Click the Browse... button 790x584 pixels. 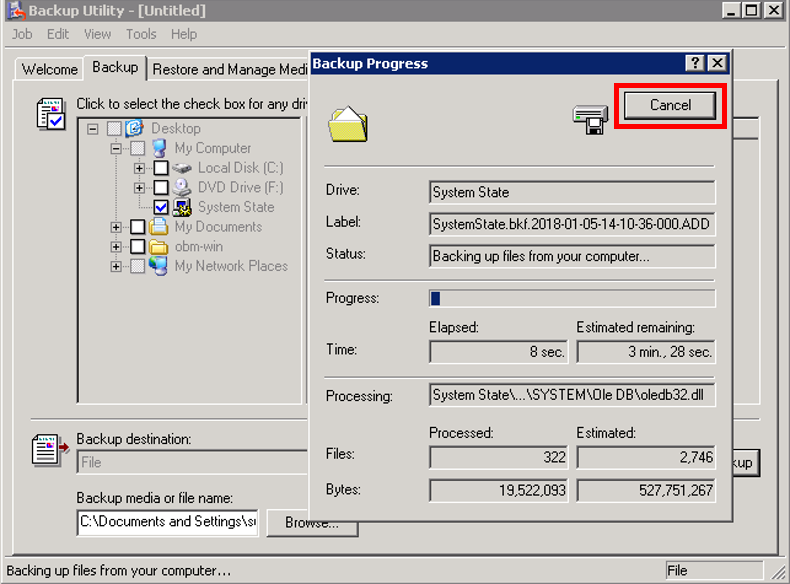(x=311, y=523)
